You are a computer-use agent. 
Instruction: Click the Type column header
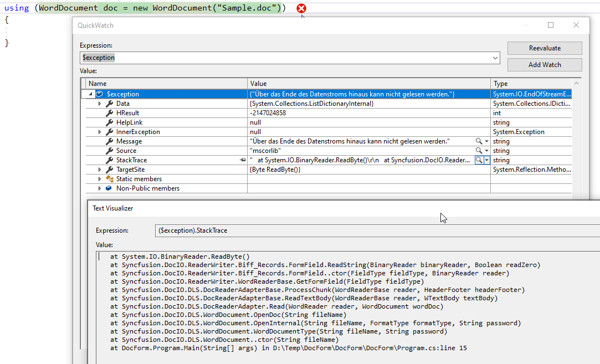531,84
